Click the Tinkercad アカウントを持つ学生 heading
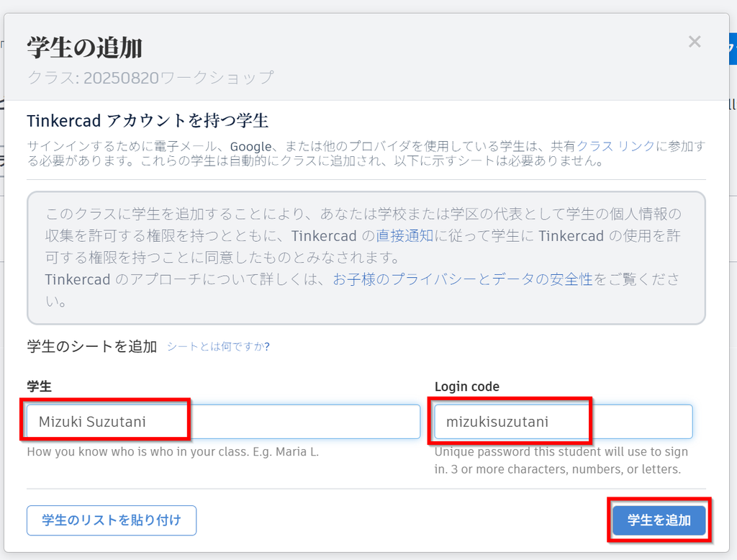 pos(148,119)
